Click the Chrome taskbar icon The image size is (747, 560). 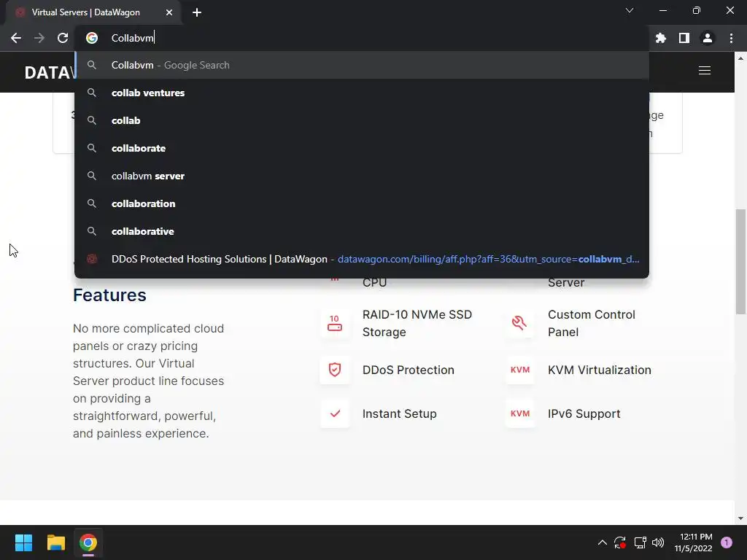(x=88, y=542)
